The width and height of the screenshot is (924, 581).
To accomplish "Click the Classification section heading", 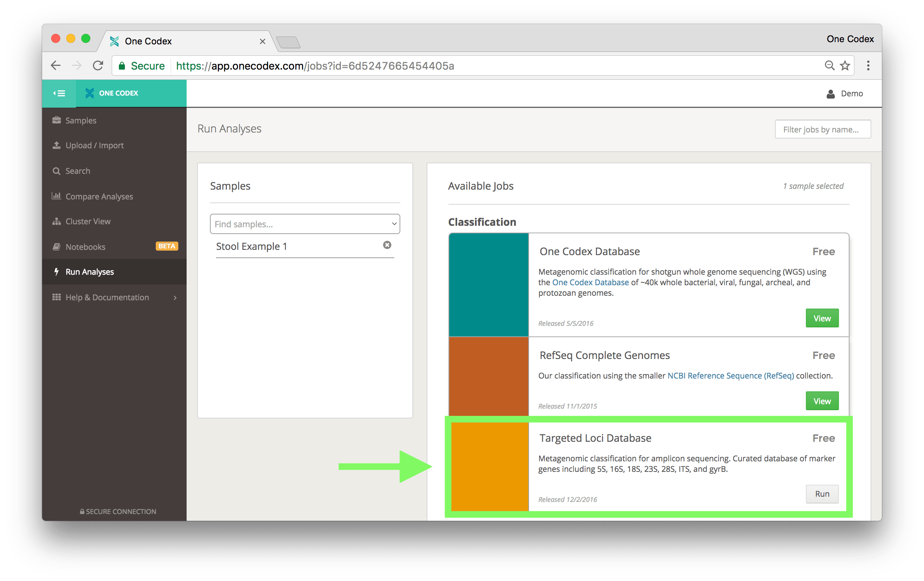I will tap(482, 222).
